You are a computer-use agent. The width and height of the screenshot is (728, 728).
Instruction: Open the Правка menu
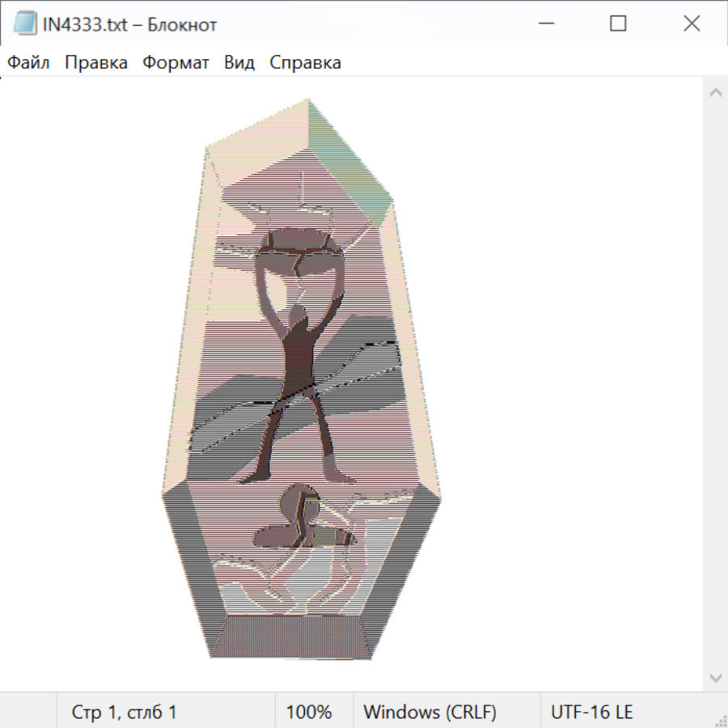tap(95, 63)
